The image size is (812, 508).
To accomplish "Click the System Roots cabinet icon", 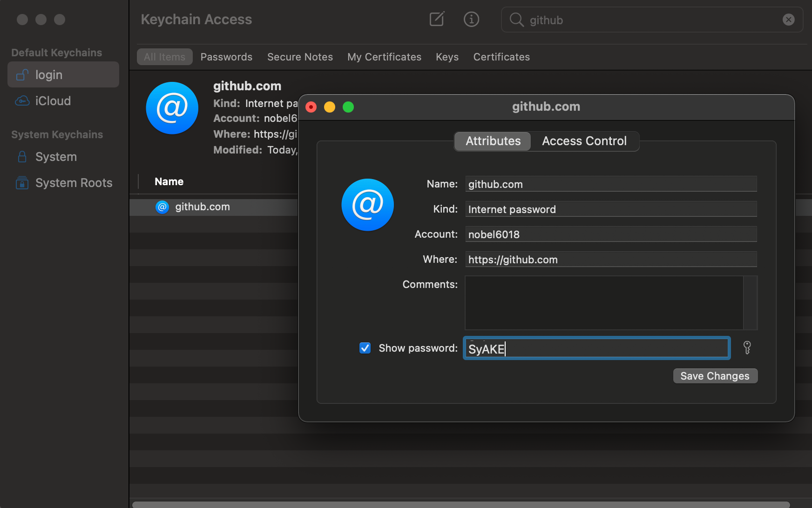I will [x=22, y=183].
